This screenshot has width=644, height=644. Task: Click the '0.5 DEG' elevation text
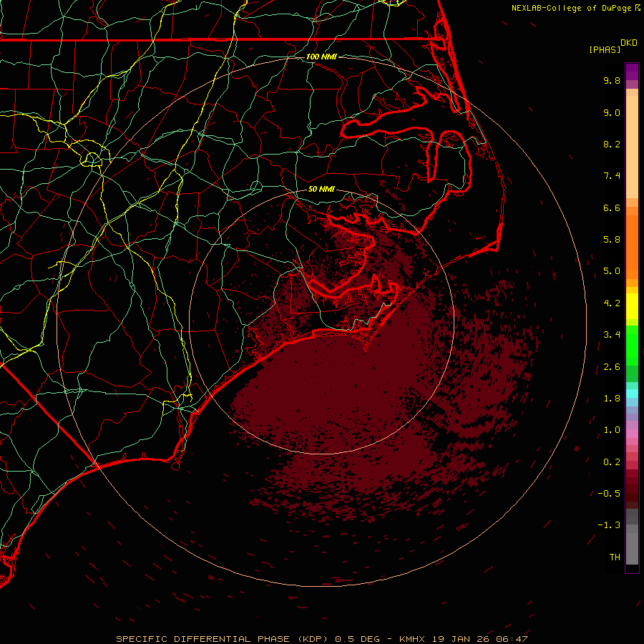(x=357, y=639)
